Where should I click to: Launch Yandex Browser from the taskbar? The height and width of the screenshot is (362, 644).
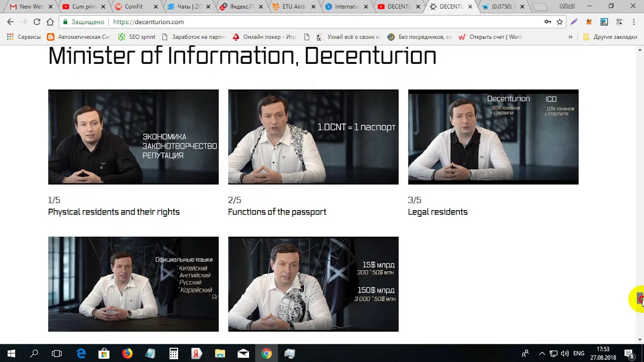(197, 353)
